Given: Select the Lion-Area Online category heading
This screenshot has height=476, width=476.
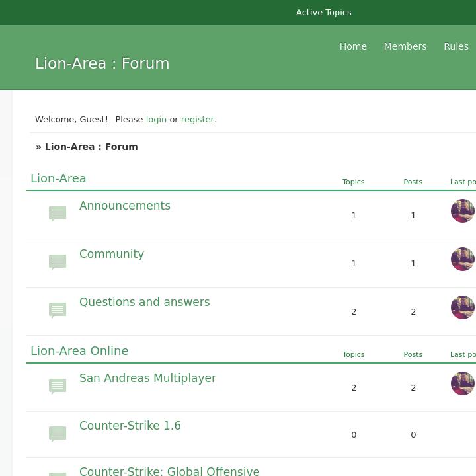Looking at the screenshot, I should coord(79,351).
